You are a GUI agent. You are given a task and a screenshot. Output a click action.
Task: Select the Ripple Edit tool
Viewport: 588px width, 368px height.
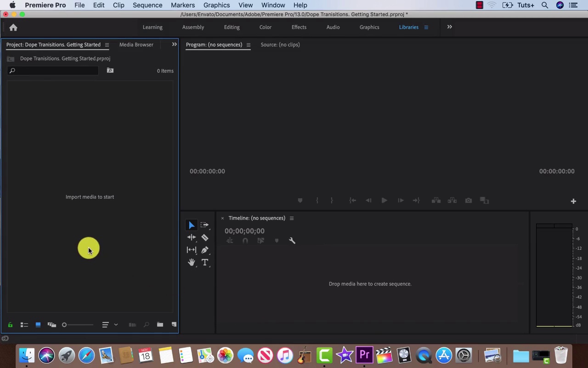point(192,237)
